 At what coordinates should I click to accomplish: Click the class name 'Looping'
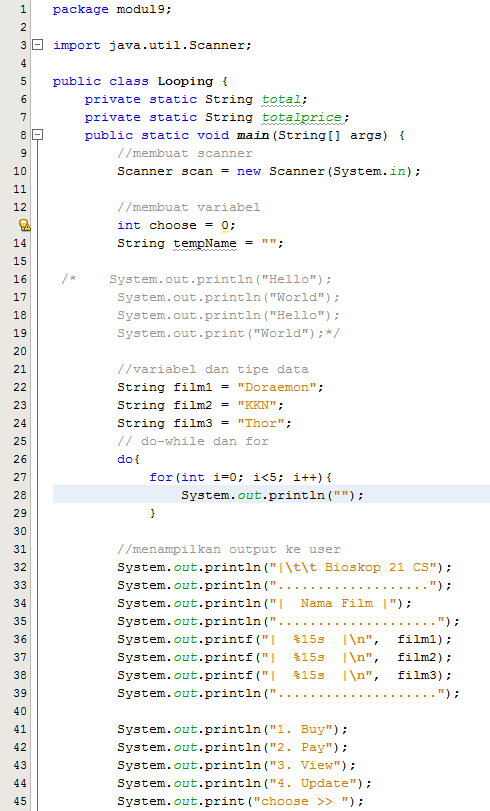click(185, 81)
